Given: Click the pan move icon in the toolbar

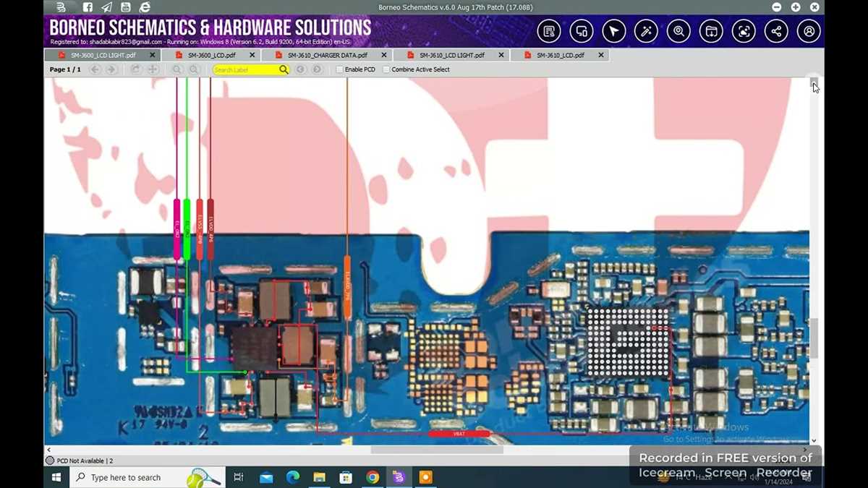Looking at the screenshot, I should coord(153,69).
